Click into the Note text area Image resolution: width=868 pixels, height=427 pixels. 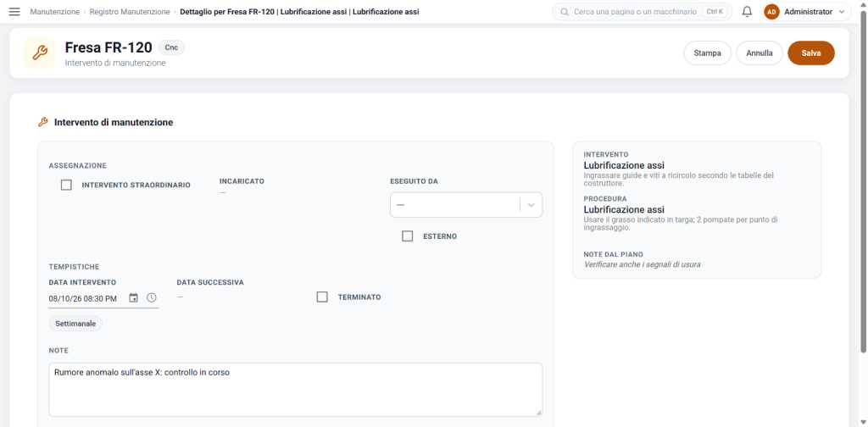296,390
